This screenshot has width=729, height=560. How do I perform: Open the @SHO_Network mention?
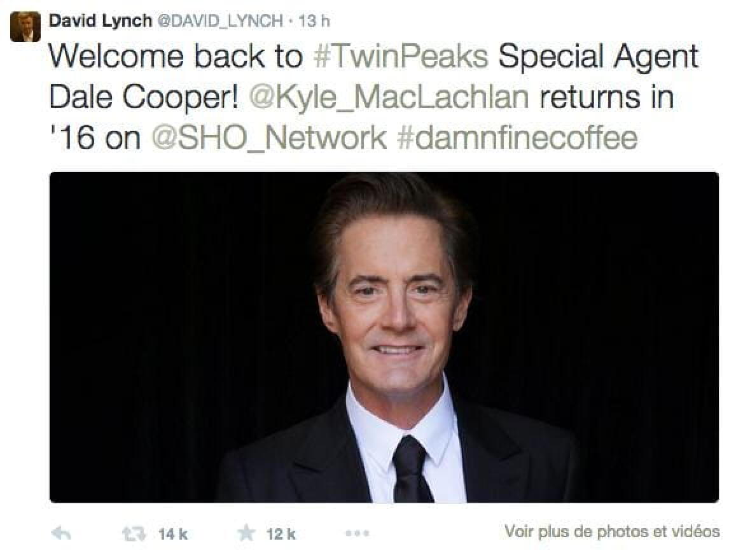coord(269,137)
